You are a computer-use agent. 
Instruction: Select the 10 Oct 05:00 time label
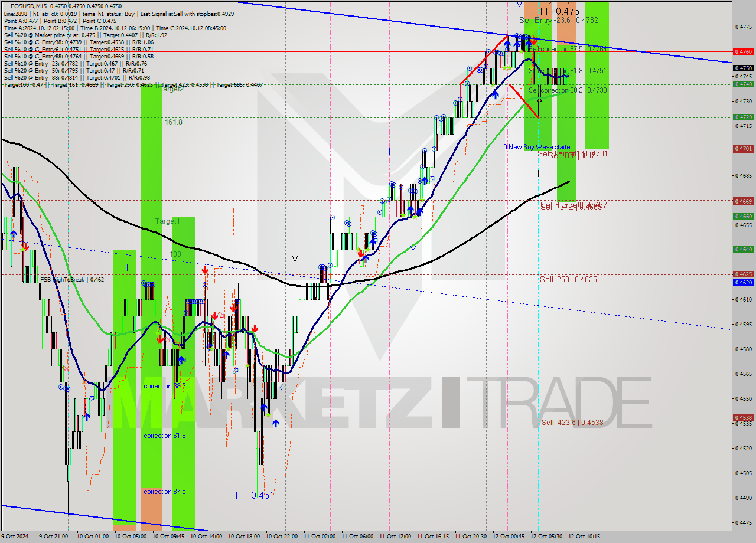click(x=129, y=537)
